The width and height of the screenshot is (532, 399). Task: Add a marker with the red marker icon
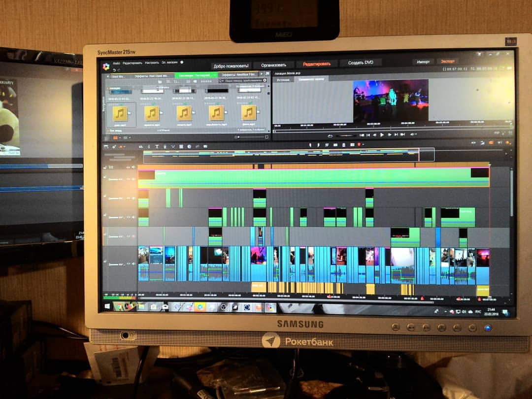359,145
